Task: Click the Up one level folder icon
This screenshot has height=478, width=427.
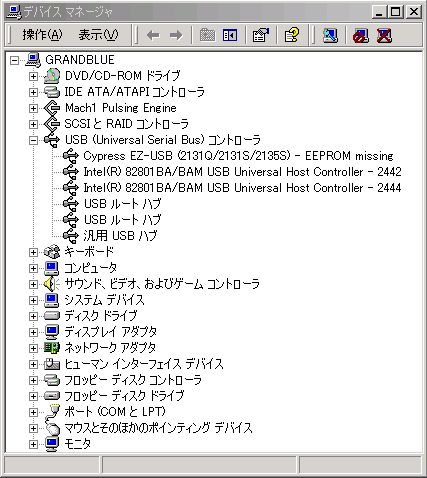Action: tap(207, 35)
